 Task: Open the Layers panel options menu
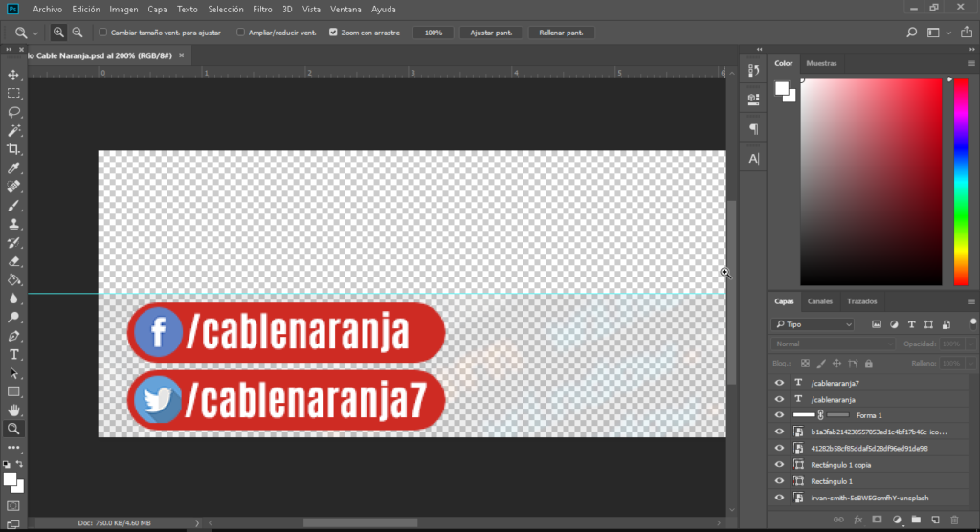(x=970, y=302)
